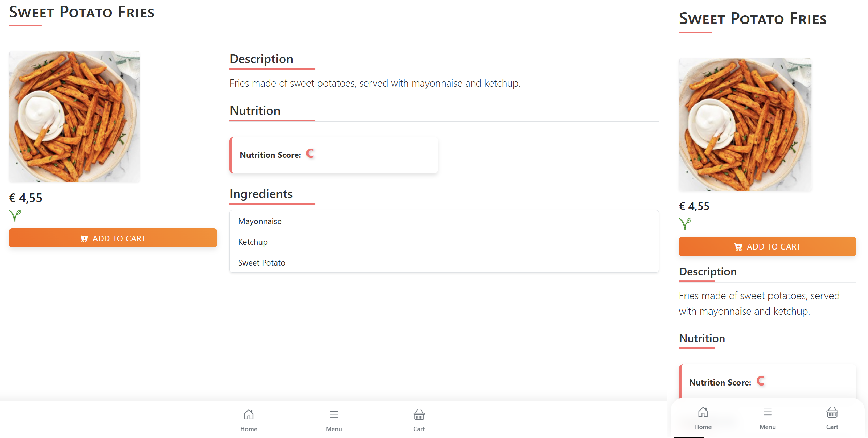The image size is (868, 438).
Task: Open Menu icon in desktop bottom navigation
Action: (x=334, y=414)
